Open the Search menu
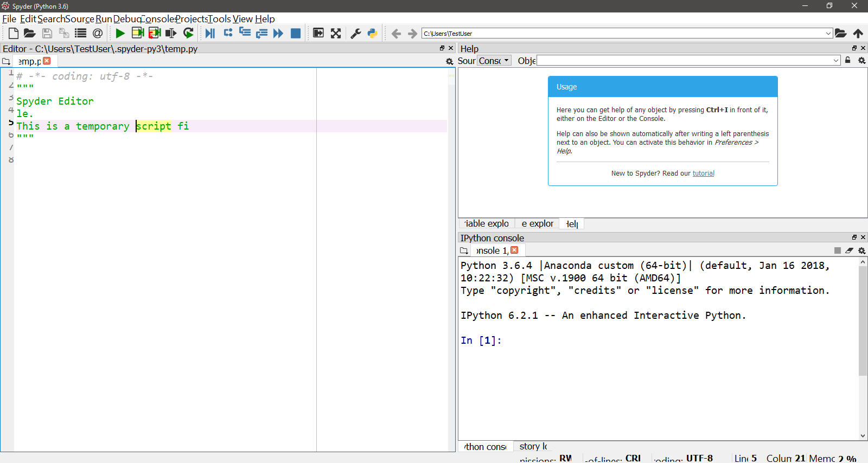The height and width of the screenshot is (463, 868). [x=51, y=19]
